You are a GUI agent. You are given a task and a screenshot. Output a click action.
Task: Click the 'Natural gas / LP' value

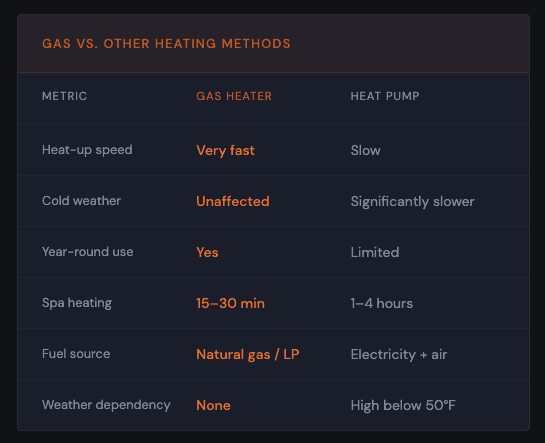247,355
